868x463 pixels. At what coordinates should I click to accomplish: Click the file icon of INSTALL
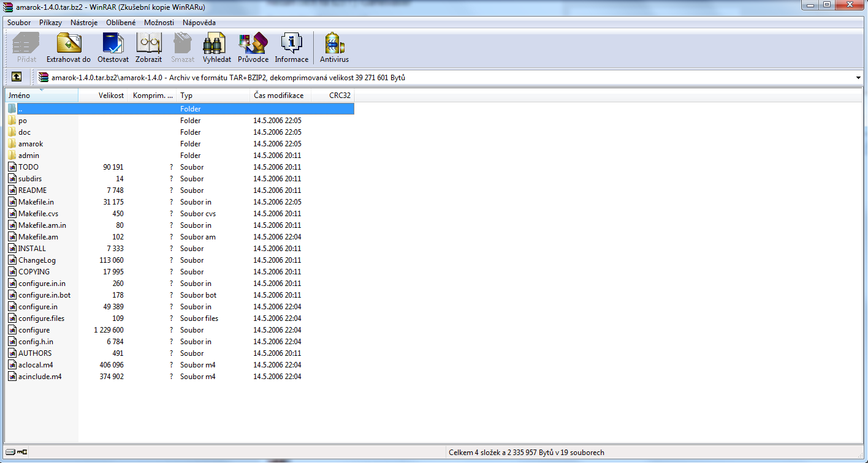pos(12,249)
